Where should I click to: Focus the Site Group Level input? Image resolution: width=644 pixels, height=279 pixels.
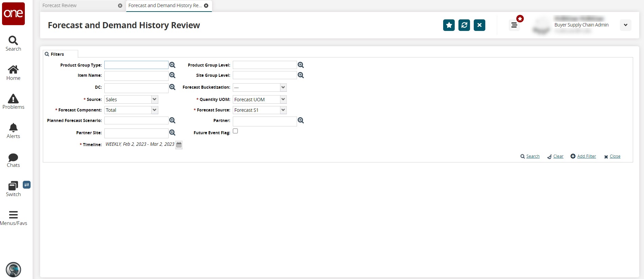265,75
